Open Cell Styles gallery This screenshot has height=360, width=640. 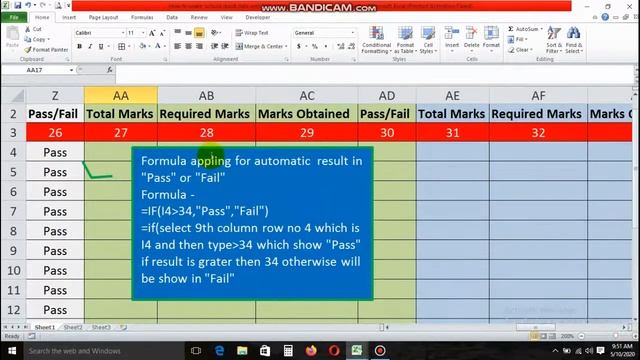(x=428, y=40)
